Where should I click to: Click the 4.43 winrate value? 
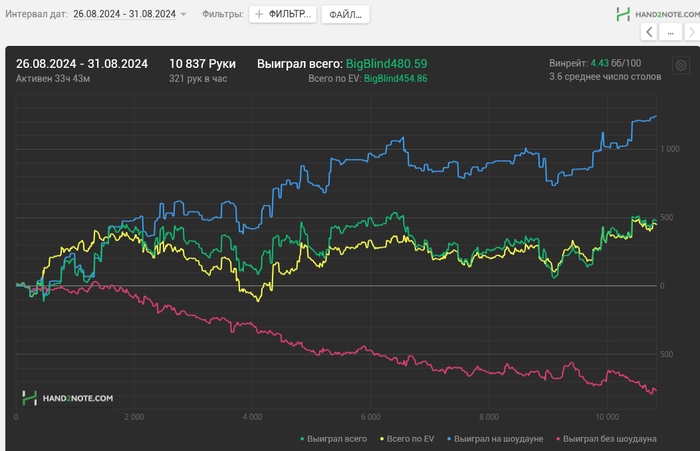click(x=598, y=63)
